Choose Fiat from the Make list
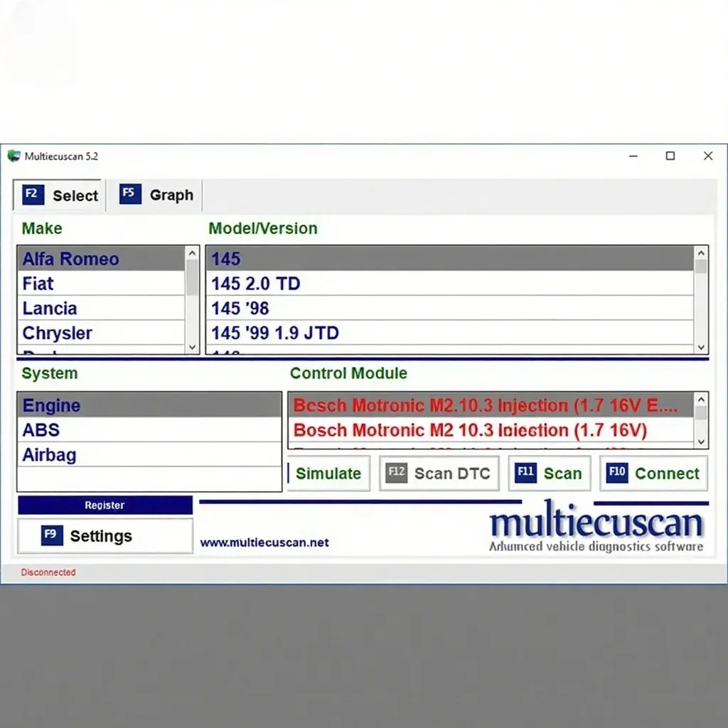This screenshot has width=728, height=728. tap(101, 283)
